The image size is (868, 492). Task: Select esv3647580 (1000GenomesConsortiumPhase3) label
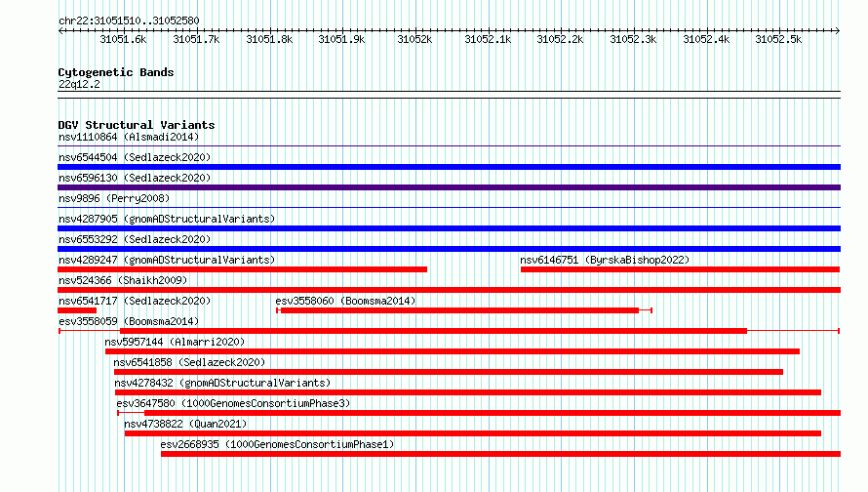233,403
